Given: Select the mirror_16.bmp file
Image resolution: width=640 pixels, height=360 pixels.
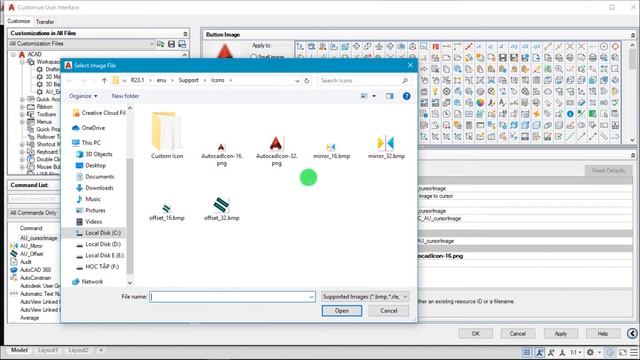Looking at the screenshot, I should (331, 150).
